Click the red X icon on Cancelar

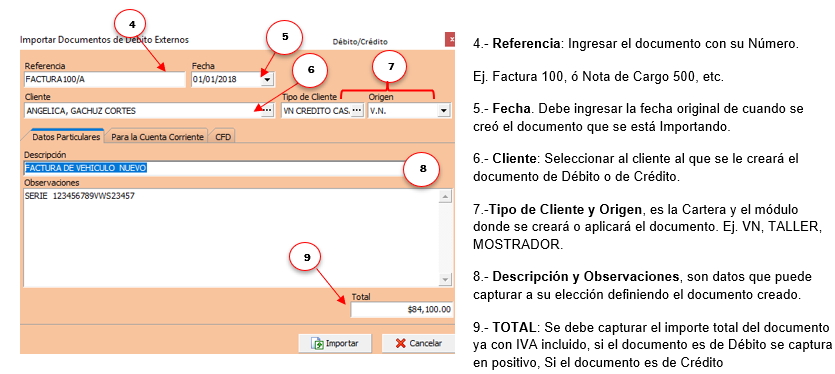(401, 343)
